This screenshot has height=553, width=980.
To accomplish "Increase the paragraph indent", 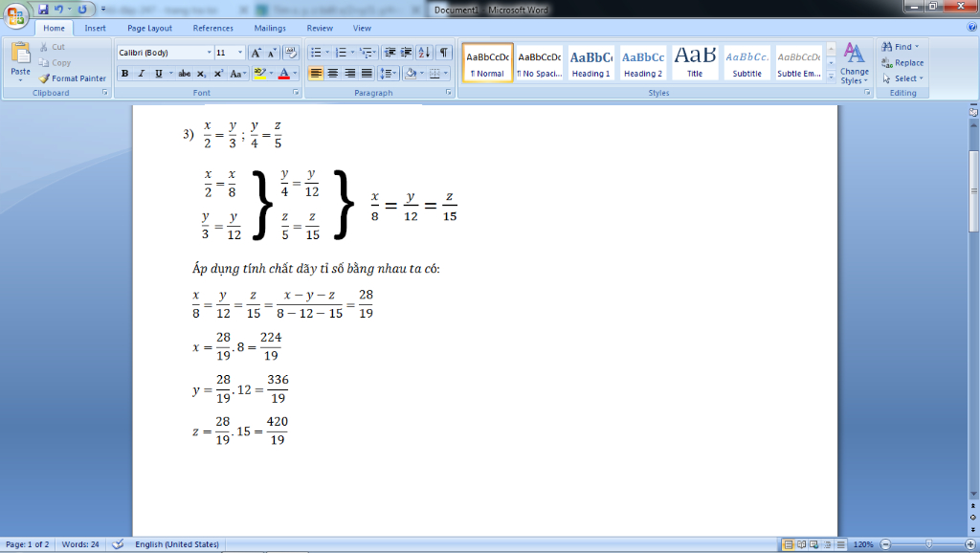I will point(406,54).
